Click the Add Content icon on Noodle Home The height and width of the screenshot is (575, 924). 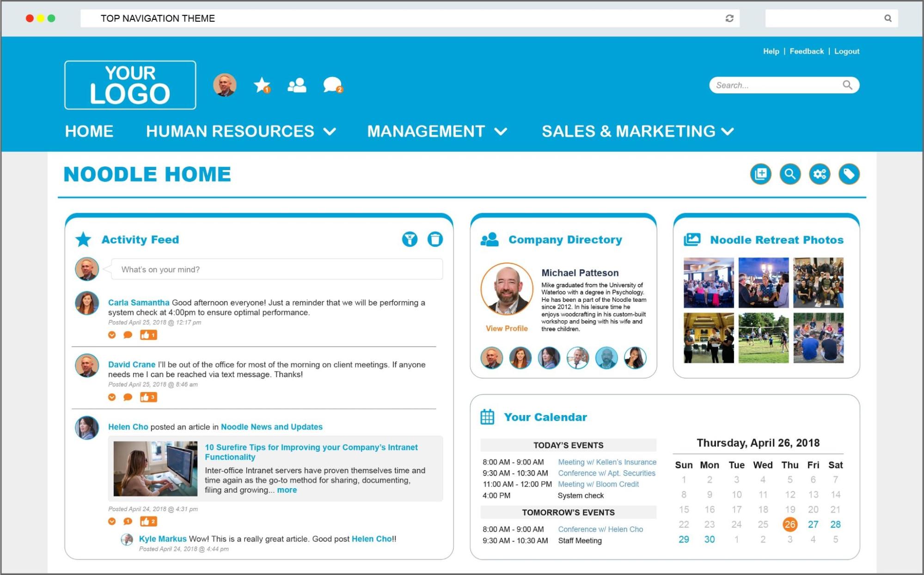(760, 173)
